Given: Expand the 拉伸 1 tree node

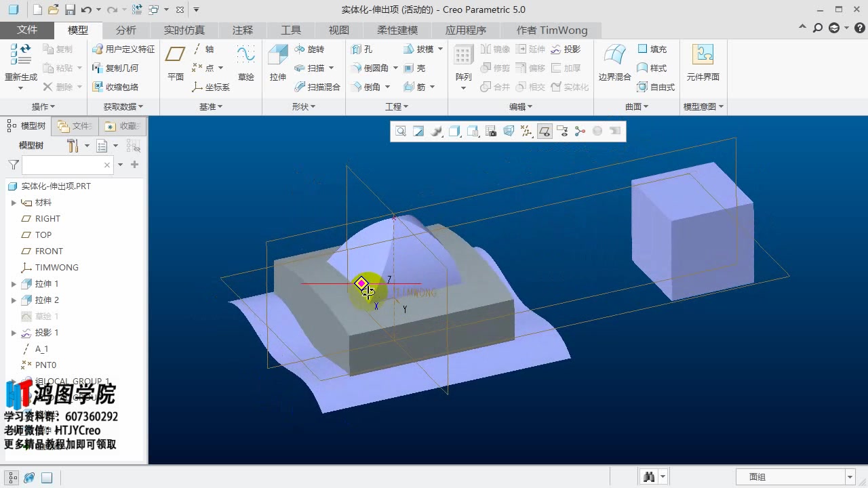Looking at the screenshot, I should (14, 284).
